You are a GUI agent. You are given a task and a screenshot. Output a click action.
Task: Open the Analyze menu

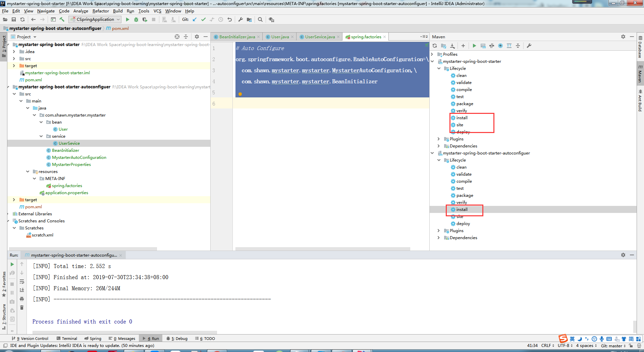pos(80,11)
